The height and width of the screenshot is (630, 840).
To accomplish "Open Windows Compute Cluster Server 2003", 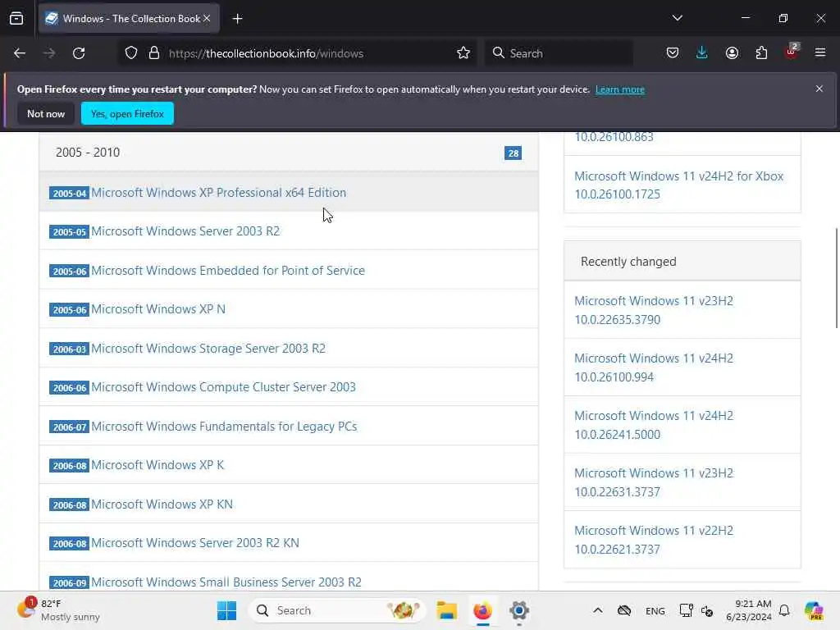I will click(223, 387).
